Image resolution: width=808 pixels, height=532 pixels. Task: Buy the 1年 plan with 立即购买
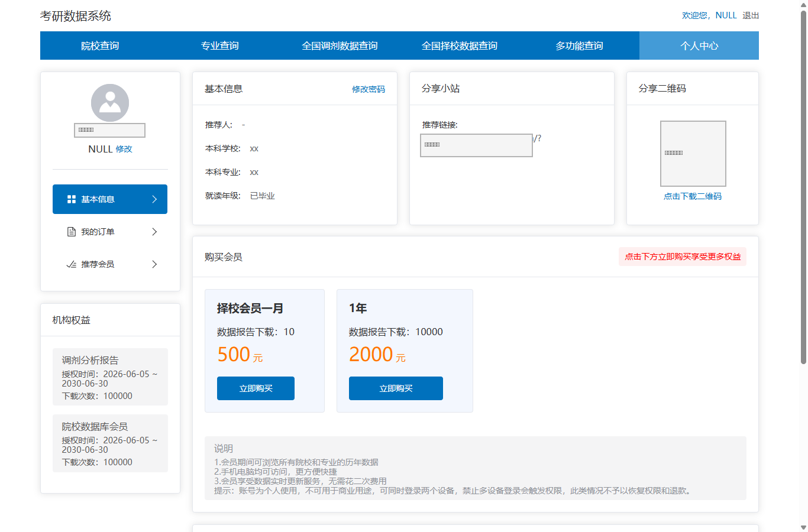[396, 388]
